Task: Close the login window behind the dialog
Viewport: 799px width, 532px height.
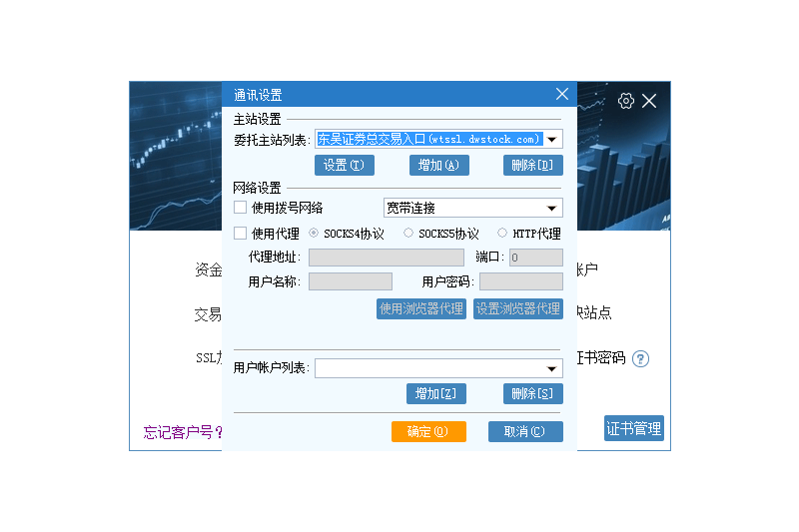Action: coord(650,101)
